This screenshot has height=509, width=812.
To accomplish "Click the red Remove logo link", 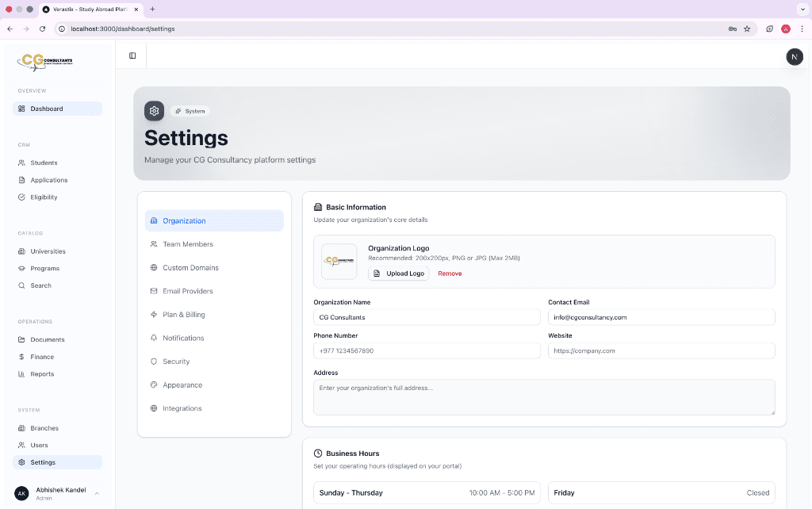I will click(450, 274).
